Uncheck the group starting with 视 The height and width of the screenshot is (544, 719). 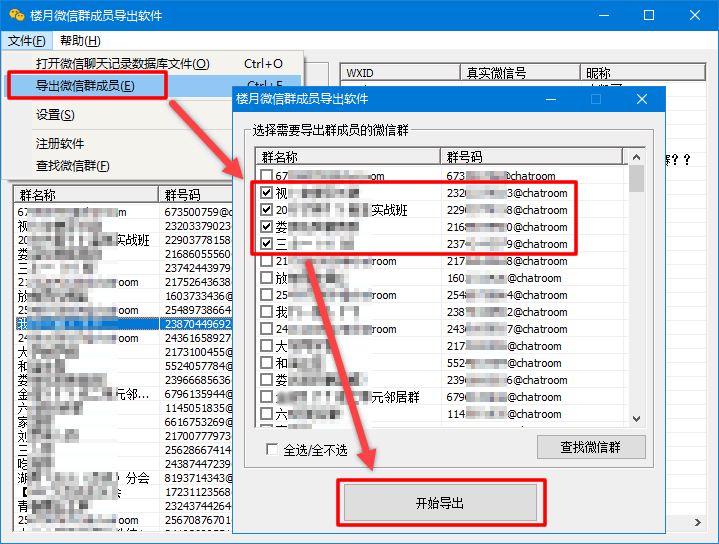tap(266, 193)
